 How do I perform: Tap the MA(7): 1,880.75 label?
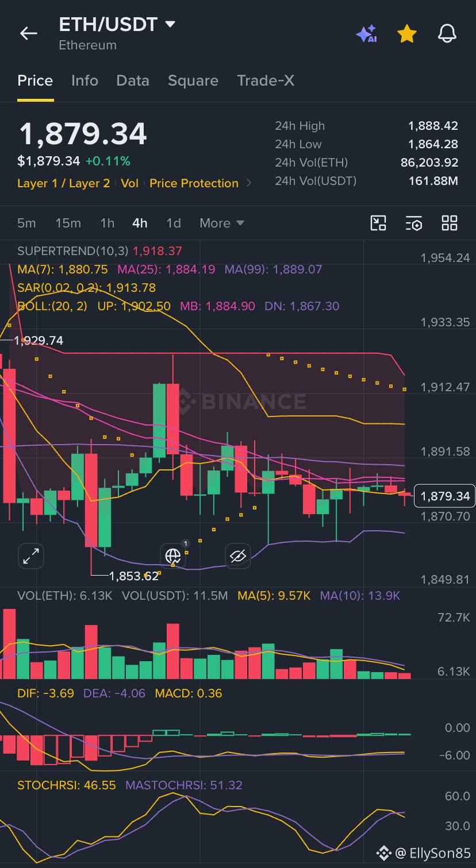click(63, 269)
